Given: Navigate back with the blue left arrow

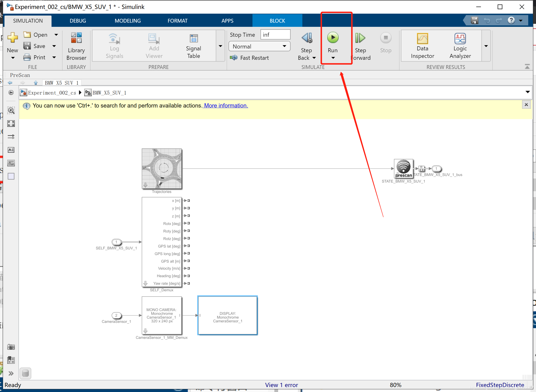Looking at the screenshot, I should click(x=10, y=83).
